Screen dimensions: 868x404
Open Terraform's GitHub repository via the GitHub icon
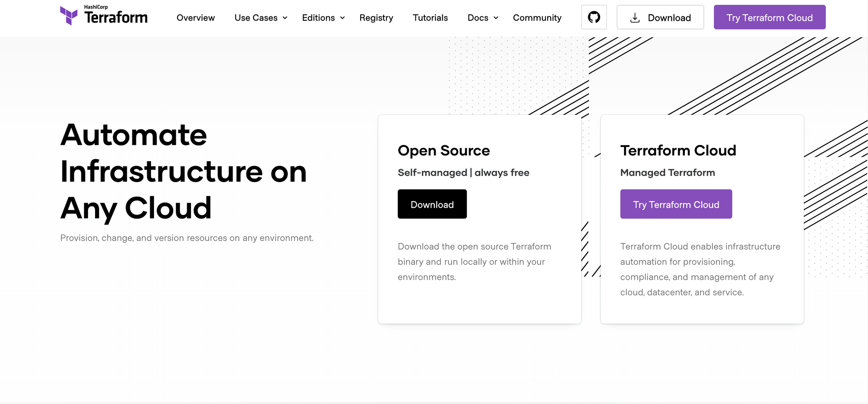coord(594,17)
